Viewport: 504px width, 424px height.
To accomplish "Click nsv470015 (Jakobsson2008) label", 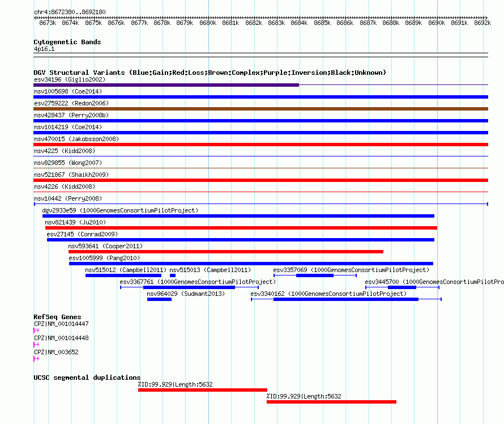I will click(x=76, y=139).
